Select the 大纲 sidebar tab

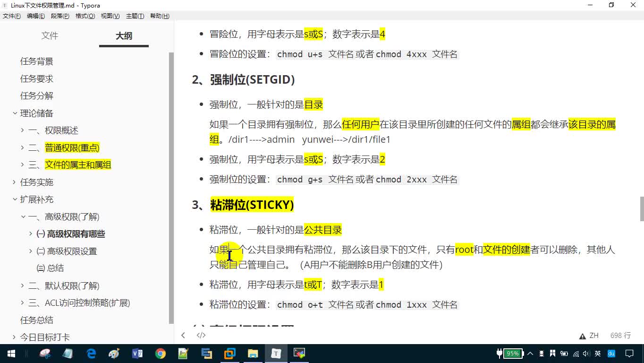click(124, 36)
